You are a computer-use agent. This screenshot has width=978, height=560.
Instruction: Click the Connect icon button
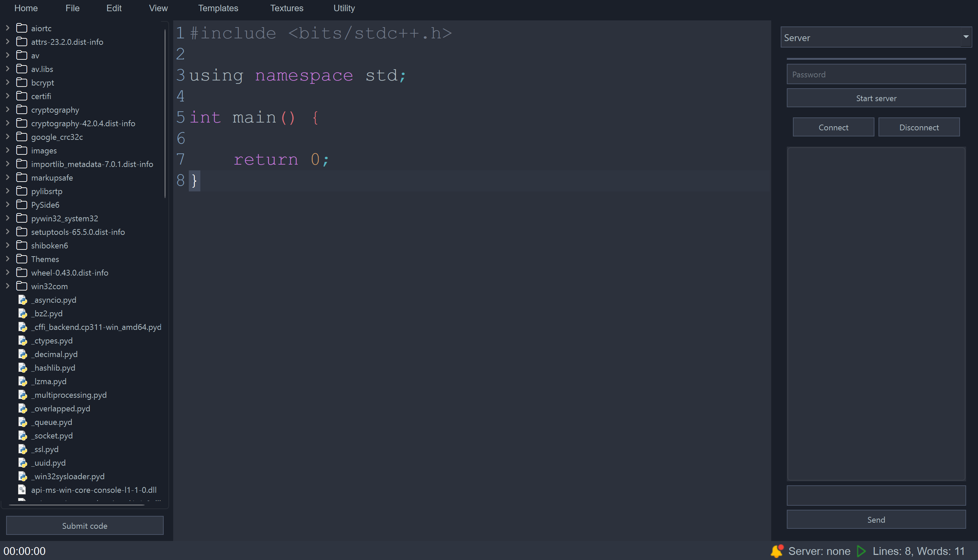click(x=833, y=127)
